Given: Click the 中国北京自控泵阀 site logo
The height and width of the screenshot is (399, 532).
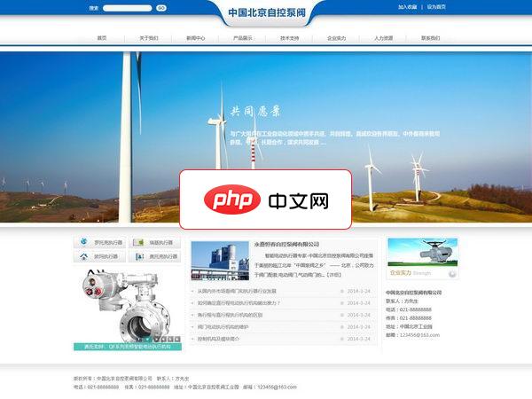Looking at the screenshot, I should [267, 13].
